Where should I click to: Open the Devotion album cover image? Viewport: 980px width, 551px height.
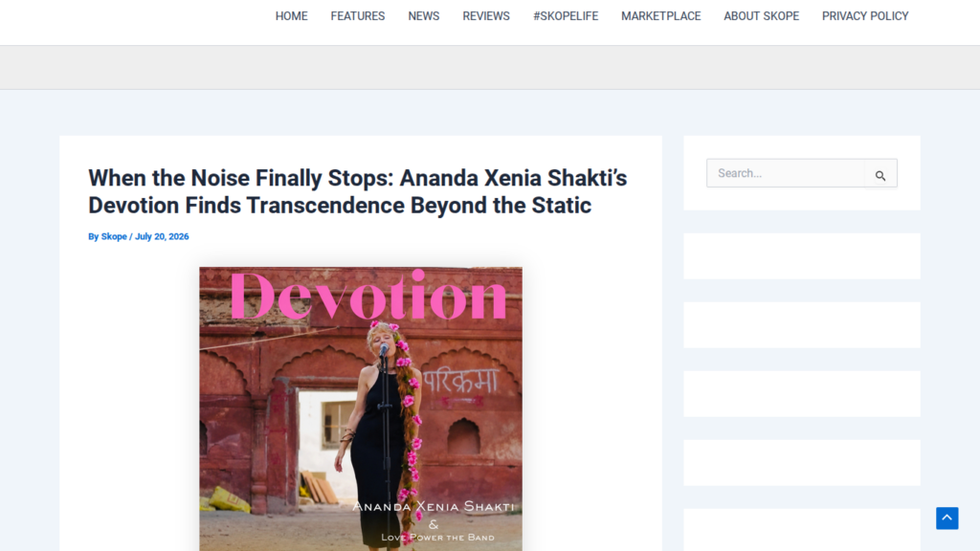click(x=361, y=408)
